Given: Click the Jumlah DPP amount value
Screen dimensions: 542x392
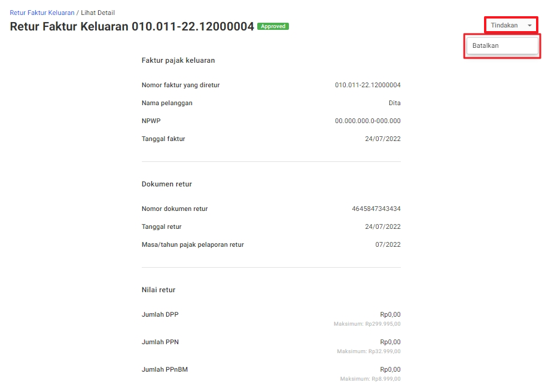Looking at the screenshot, I should pos(390,314).
